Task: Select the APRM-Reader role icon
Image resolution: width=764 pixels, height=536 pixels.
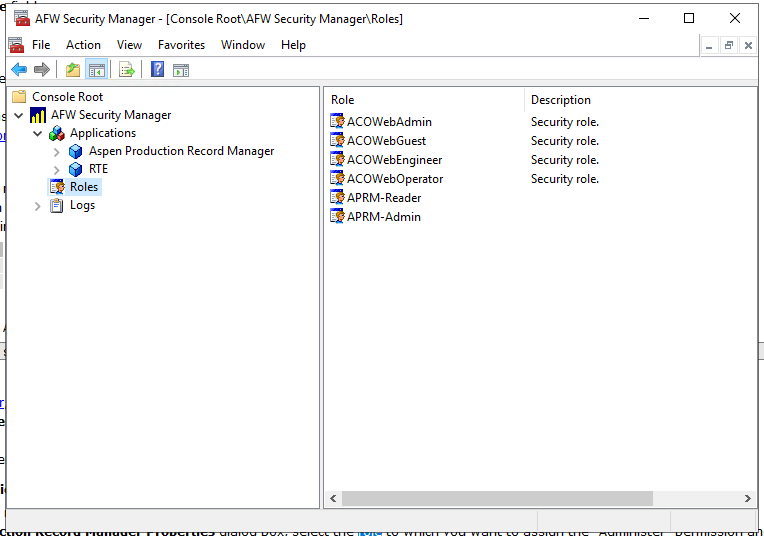Action: click(338, 198)
